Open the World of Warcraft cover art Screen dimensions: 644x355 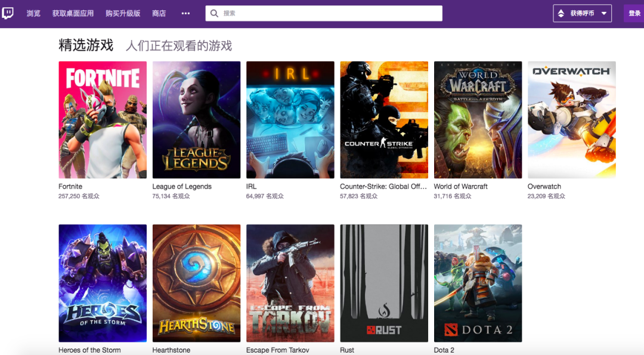tap(478, 119)
